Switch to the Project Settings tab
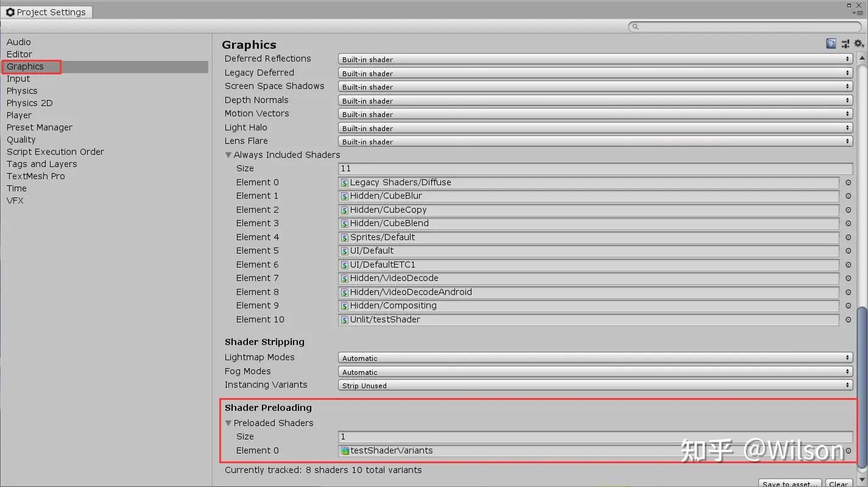 47,12
